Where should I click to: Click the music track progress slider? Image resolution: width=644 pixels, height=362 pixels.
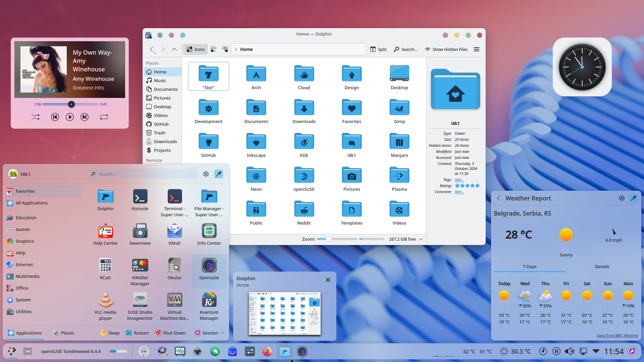[x=70, y=104]
